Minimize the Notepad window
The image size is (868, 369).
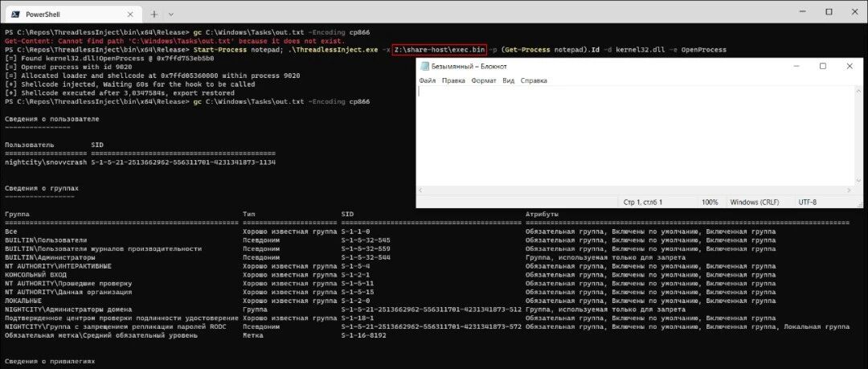pos(796,66)
